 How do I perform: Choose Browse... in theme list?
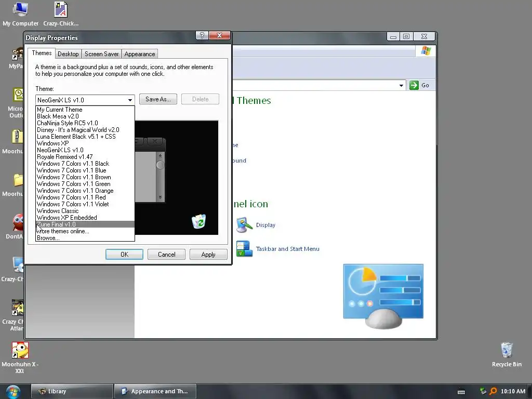(x=85, y=238)
